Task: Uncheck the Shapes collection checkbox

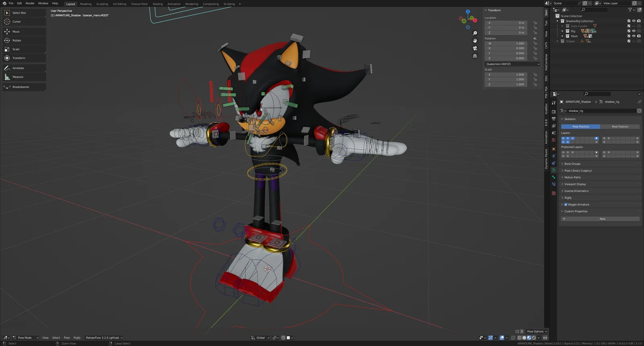Action: tap(629, 41)
